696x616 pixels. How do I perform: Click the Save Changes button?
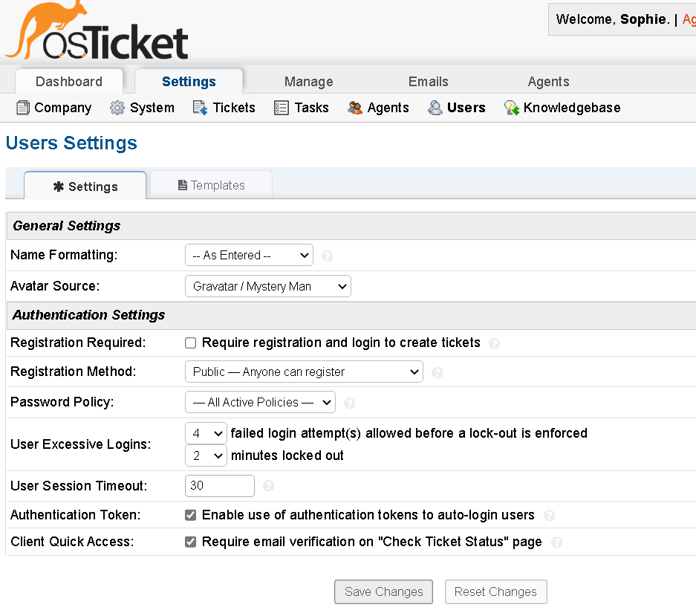click(x=383, y=591)
